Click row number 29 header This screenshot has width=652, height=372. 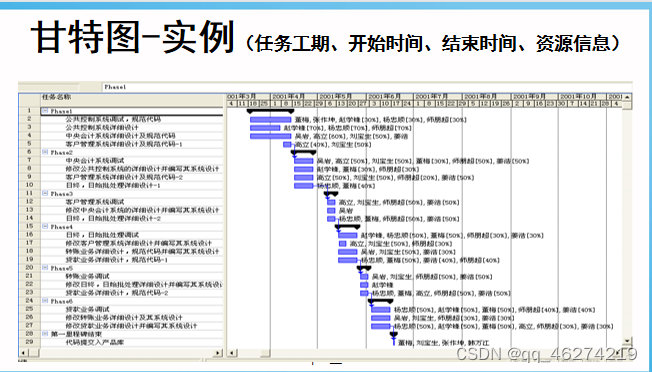30,342
